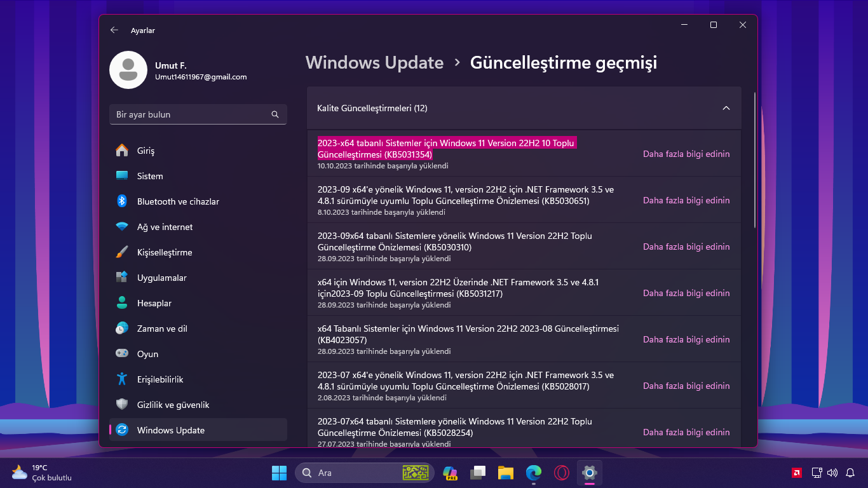The width and height of the screenshot is (868, 488).
Task: Open Daha fazla bilgi edinin for KB5030651
Action: coord(686,200)
